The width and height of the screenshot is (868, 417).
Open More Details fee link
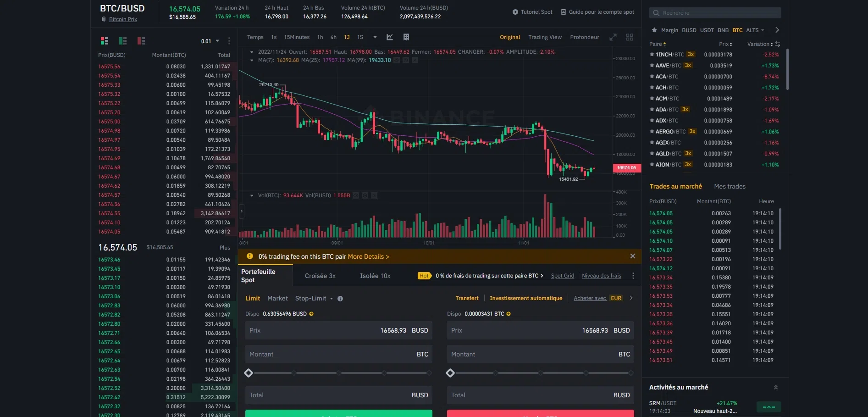coord(368,256)
